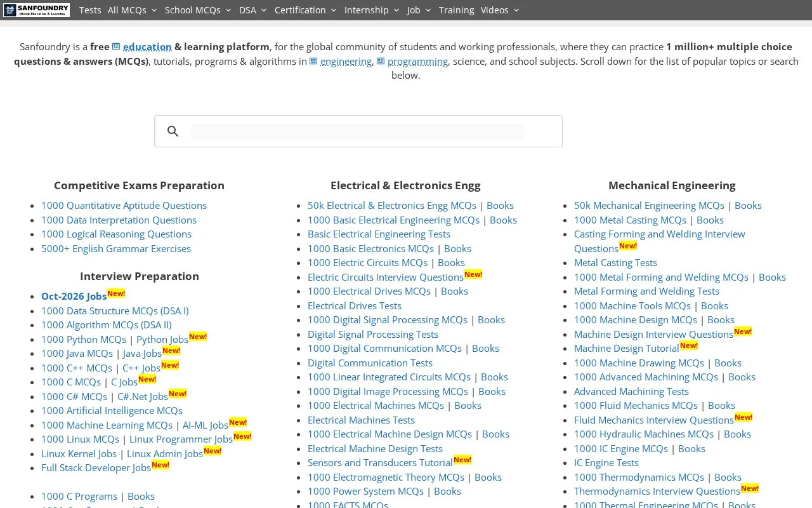Open 50k Electrical & Electronics Engg MCQs
The image size is (812, 508).
[392, 206]
